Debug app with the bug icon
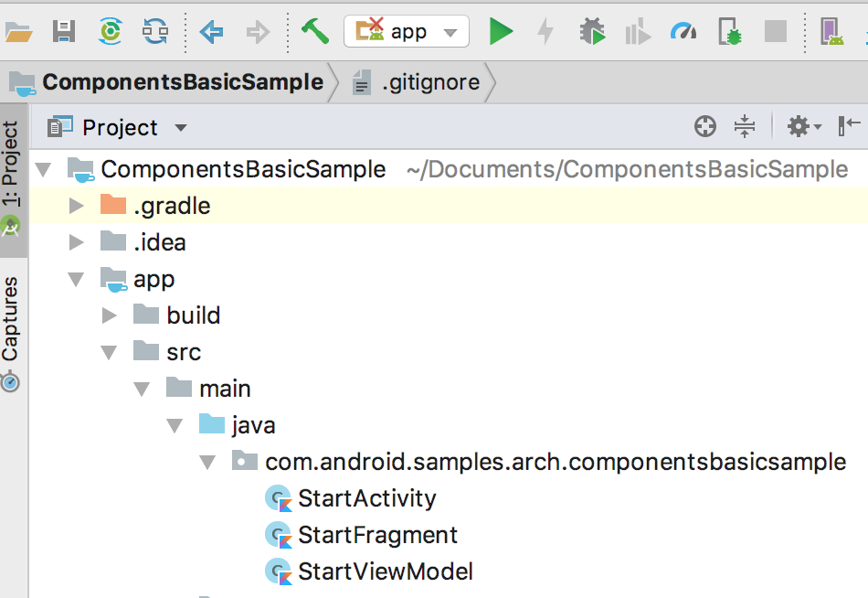The height and width of the screenshot is (598, 868). click(x=592, y=31)
